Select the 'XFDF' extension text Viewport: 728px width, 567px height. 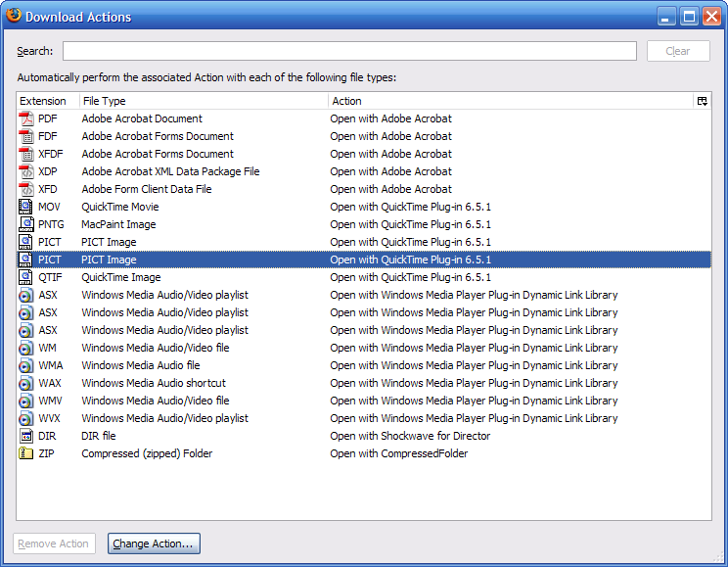tap(51, 154)
